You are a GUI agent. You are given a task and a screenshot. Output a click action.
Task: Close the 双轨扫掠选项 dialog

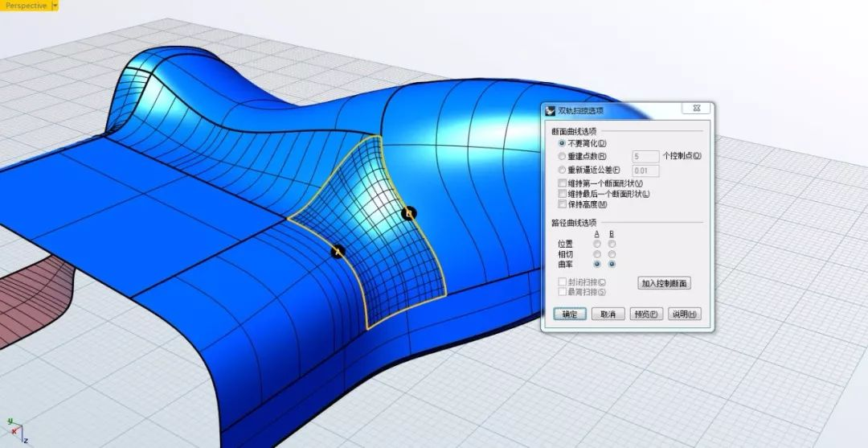[x=696, y=109]
